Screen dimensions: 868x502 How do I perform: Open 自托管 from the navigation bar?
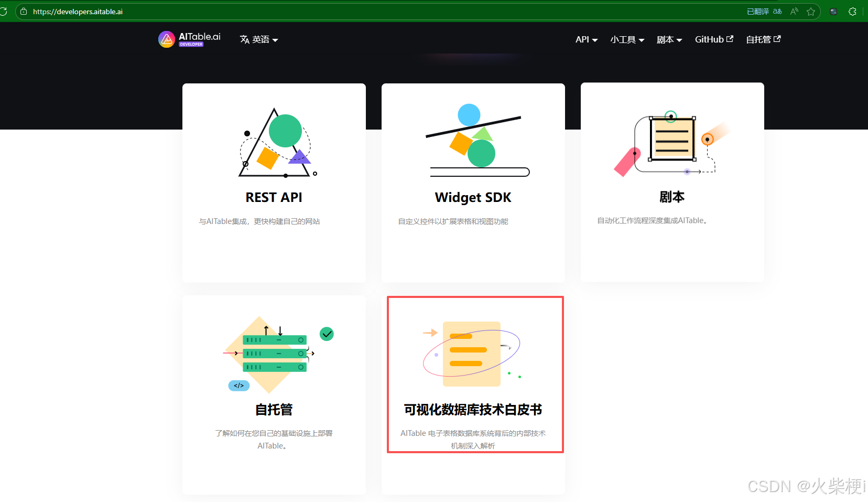pyautogui.click(x=763, y=39)
